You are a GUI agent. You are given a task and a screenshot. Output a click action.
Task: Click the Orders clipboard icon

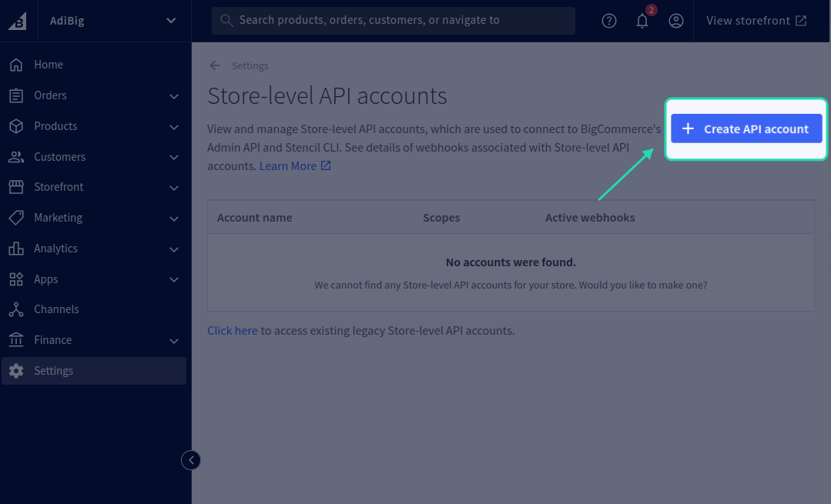[16, 95]
